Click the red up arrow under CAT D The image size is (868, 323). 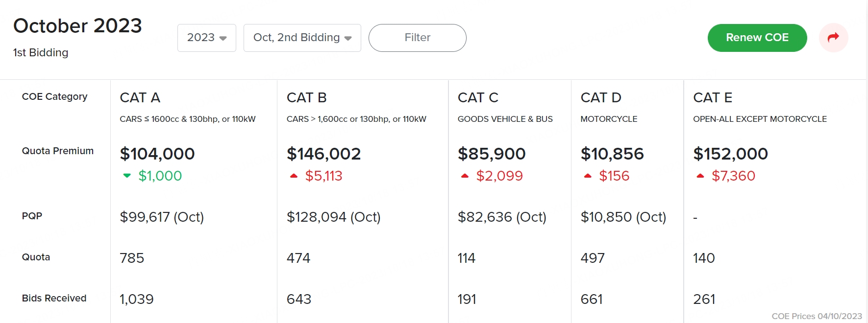(588, 176)
